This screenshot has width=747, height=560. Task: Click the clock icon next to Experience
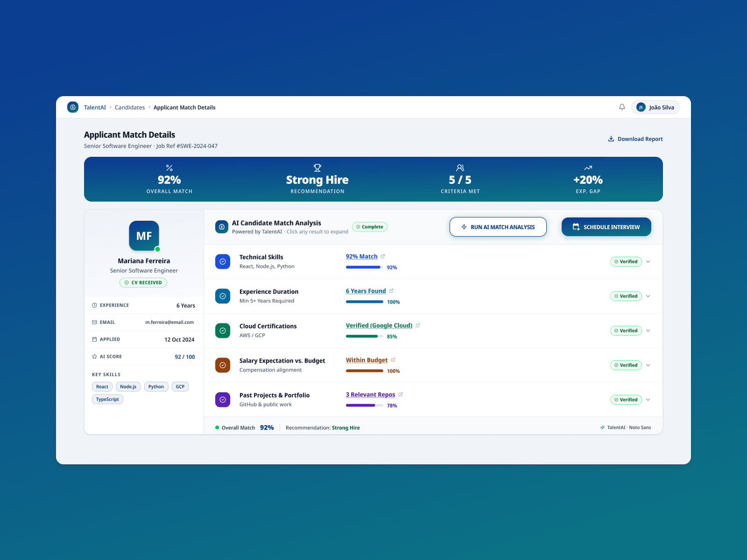[95, 305]
